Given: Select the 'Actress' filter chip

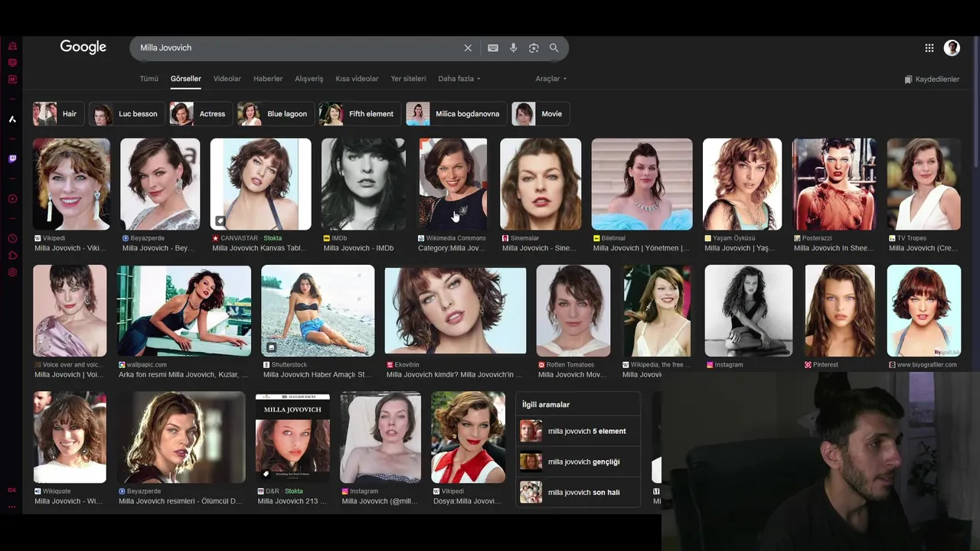Looking at the screenshot, I should pyautogui.click(x=201, y=114).
